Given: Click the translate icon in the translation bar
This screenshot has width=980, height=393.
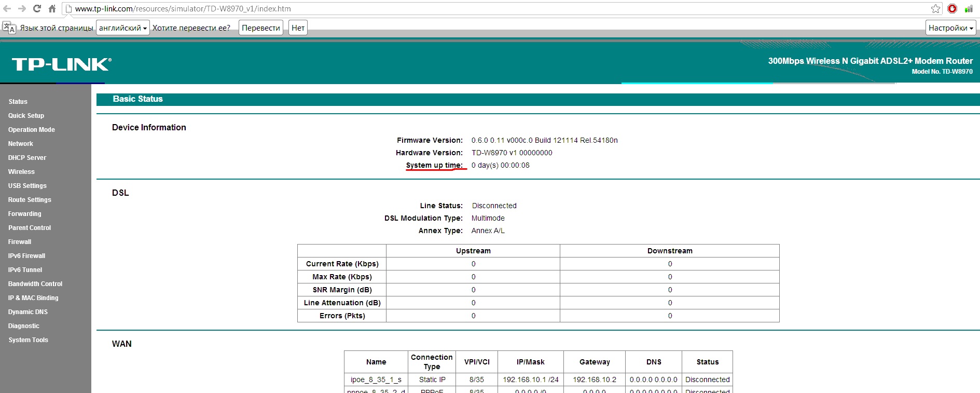Looking at the screenshot, I should (9, 28).
